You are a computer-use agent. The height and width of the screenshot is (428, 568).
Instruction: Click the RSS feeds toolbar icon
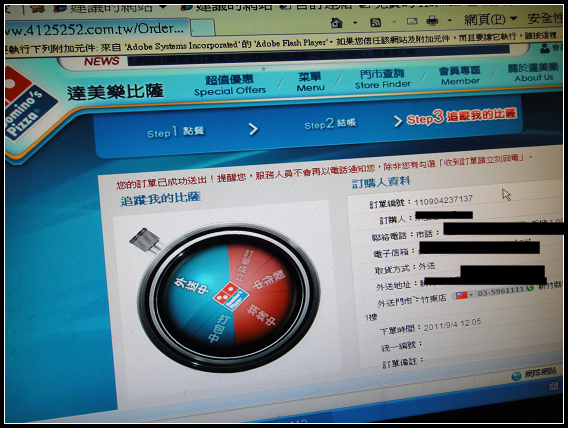pyautogui.click(x=375, y=22)
